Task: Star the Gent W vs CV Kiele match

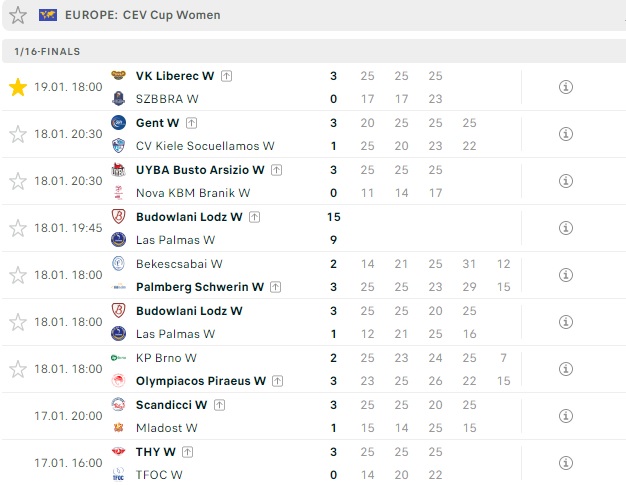Action: 18,134
